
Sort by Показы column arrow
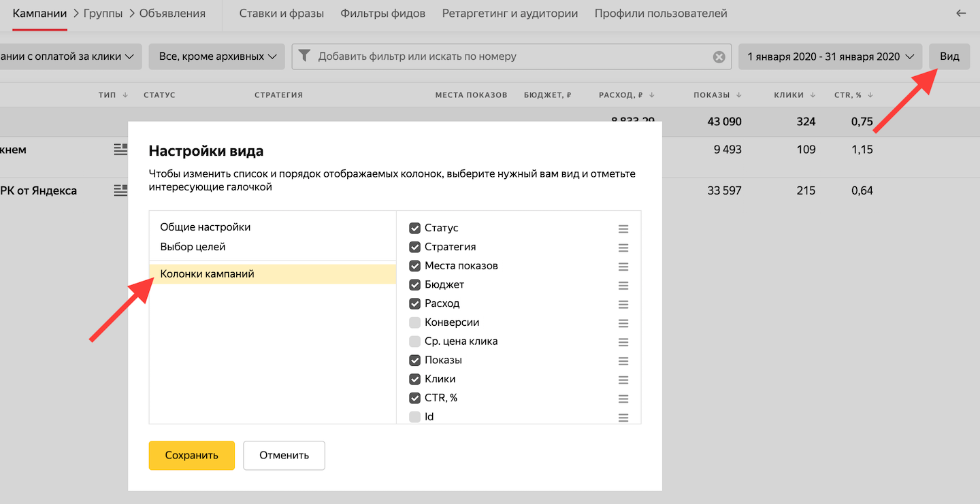click(739, 95)
